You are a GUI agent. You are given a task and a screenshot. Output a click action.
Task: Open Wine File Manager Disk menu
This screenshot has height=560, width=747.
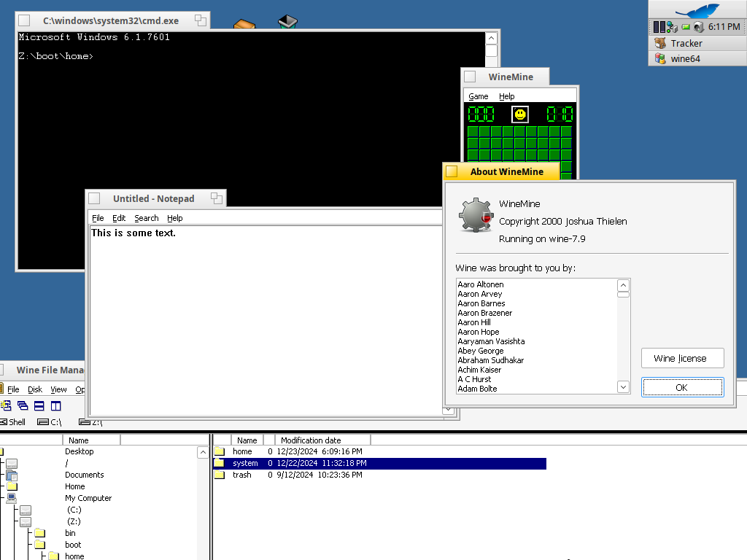(x=35, y=389)
